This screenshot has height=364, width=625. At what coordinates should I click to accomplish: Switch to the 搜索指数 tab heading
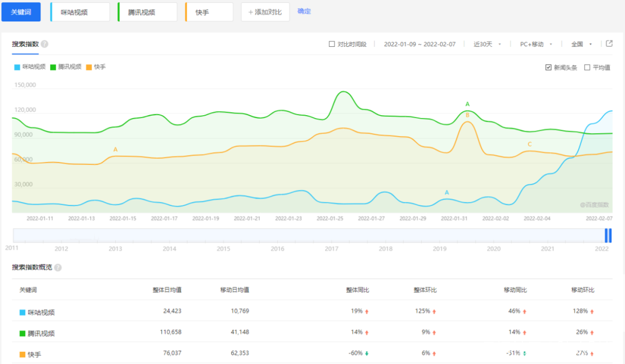pyautogui.click(x=25, y=44)
